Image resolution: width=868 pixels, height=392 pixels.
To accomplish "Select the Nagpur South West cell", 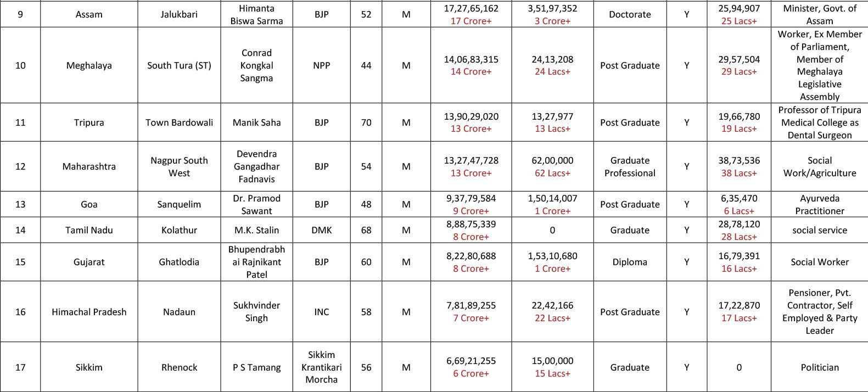I will 179,166.
